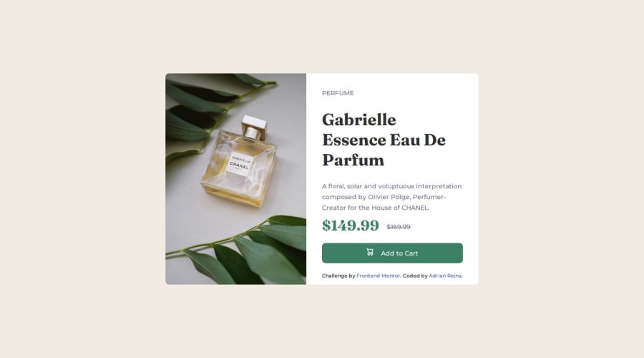Open the Adrian Reina link

445,276
